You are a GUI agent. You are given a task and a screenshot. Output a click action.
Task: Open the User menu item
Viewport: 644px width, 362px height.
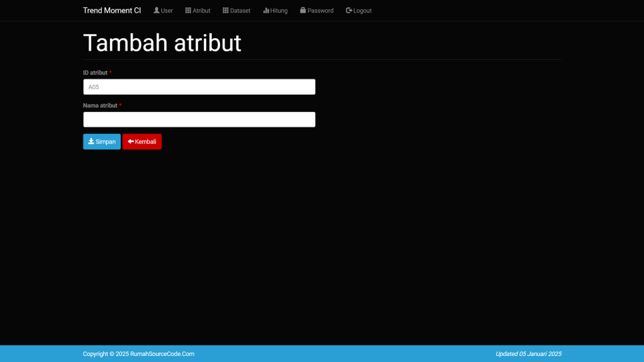click(x=163, y=10)
